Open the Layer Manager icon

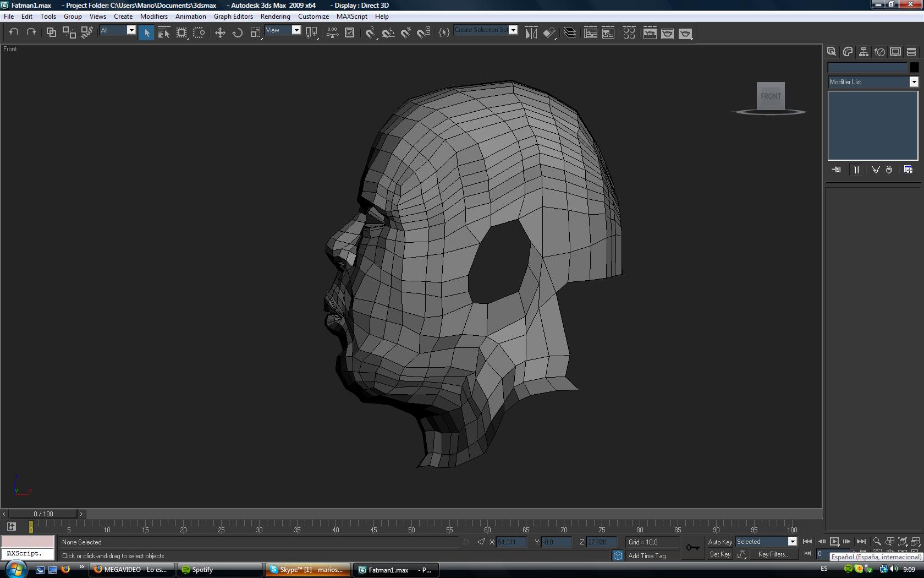click(570, 33)
